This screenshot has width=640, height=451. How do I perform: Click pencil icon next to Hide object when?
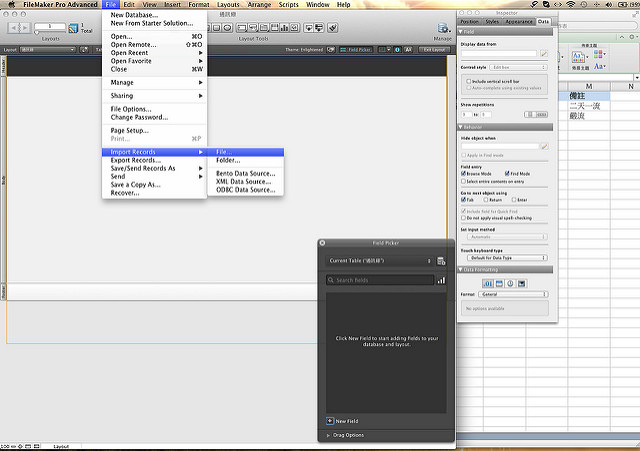[x=544, y=146]
